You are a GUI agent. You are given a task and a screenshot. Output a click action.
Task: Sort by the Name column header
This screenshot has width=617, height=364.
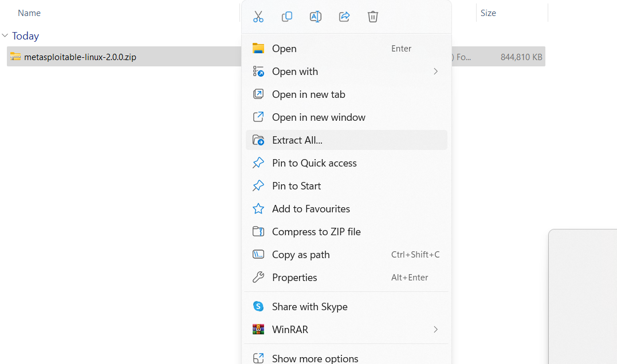(29, 13)
